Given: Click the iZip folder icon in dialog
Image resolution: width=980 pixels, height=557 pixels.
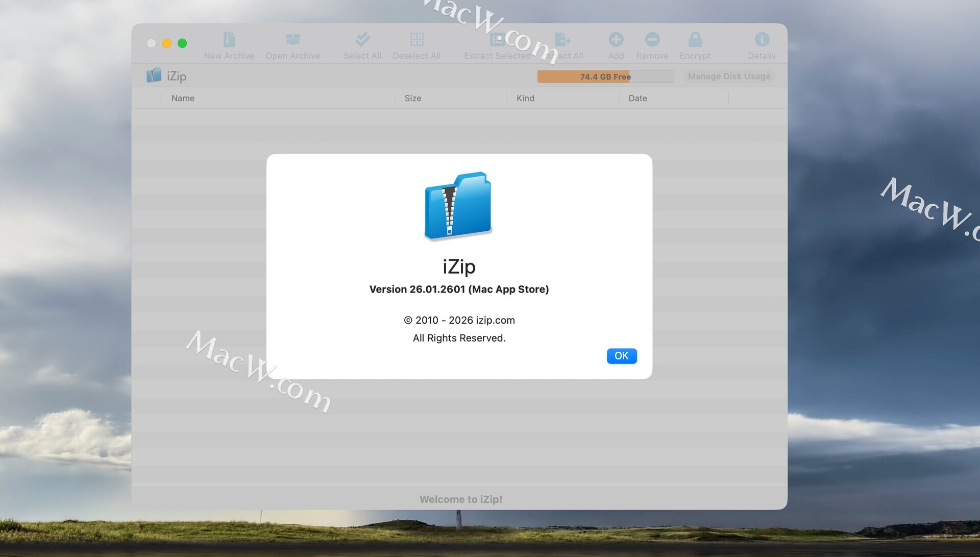Looking at the screenshot, I should click(458, 206).
